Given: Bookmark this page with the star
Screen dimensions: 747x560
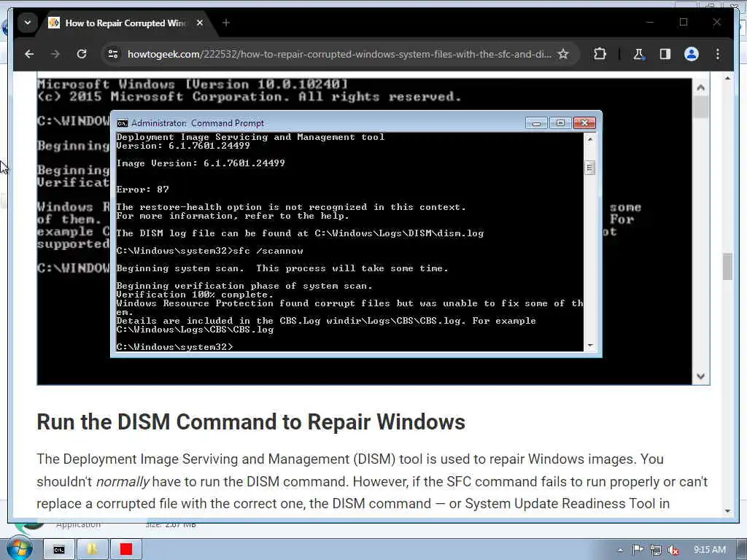Looking at the screenshot, I should tap(563, 54).
